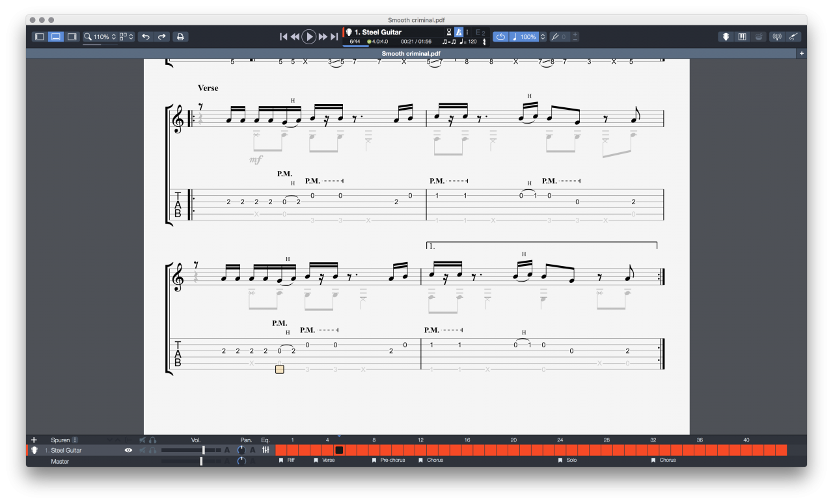Click the bar position 6/44 readout

[x=355, y=42]
